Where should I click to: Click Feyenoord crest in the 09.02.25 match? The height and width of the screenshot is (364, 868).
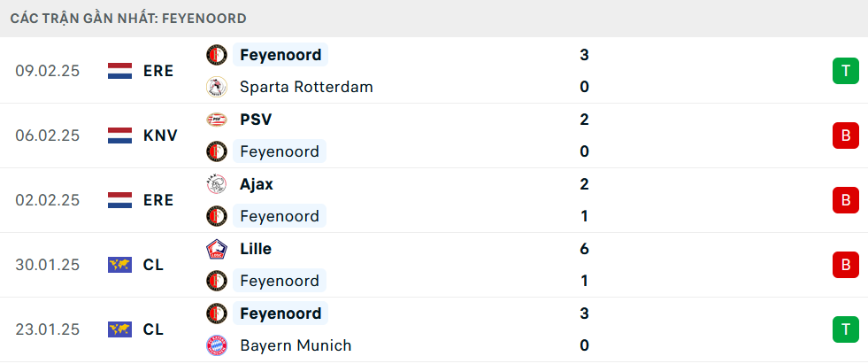[216, 55]
